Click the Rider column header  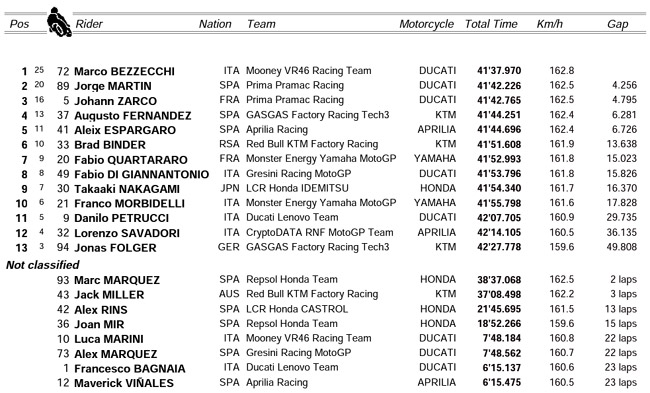tap(89, 24)
